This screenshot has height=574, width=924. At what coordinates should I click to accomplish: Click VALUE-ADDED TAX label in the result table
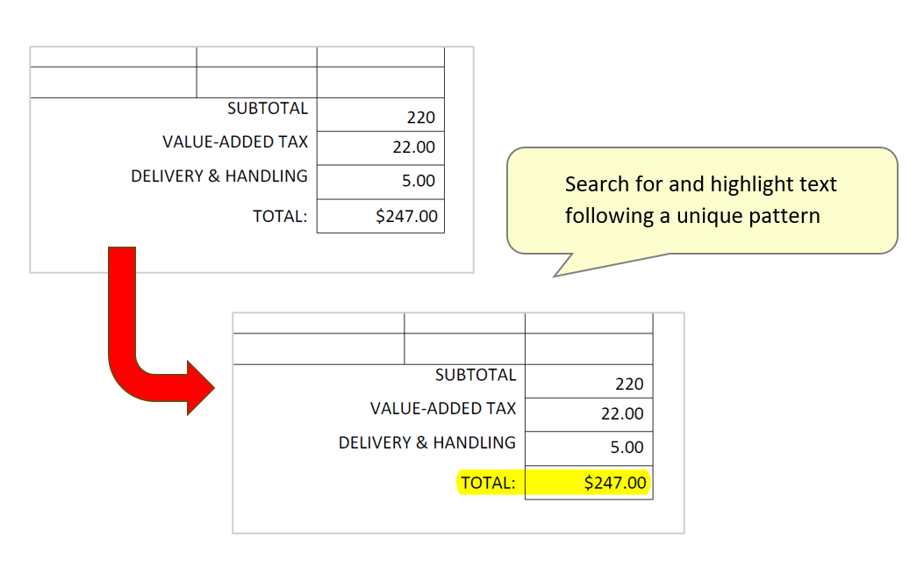[443, 409]
